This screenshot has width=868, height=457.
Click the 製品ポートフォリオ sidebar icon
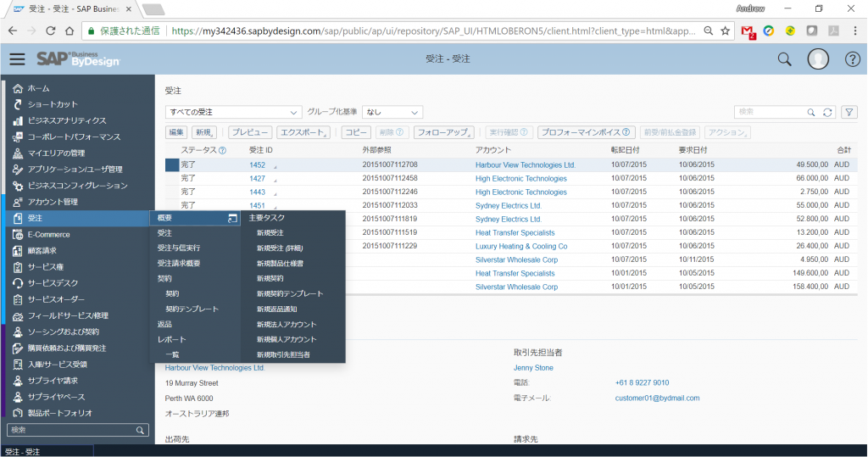pyautogui.click(x=18, y=414)
